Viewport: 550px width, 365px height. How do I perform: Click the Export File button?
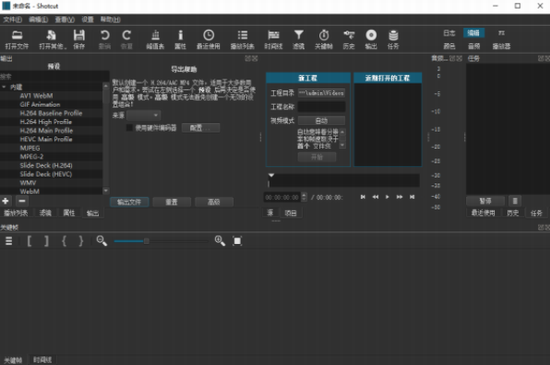pyautogui.click(x=129, y=202)
